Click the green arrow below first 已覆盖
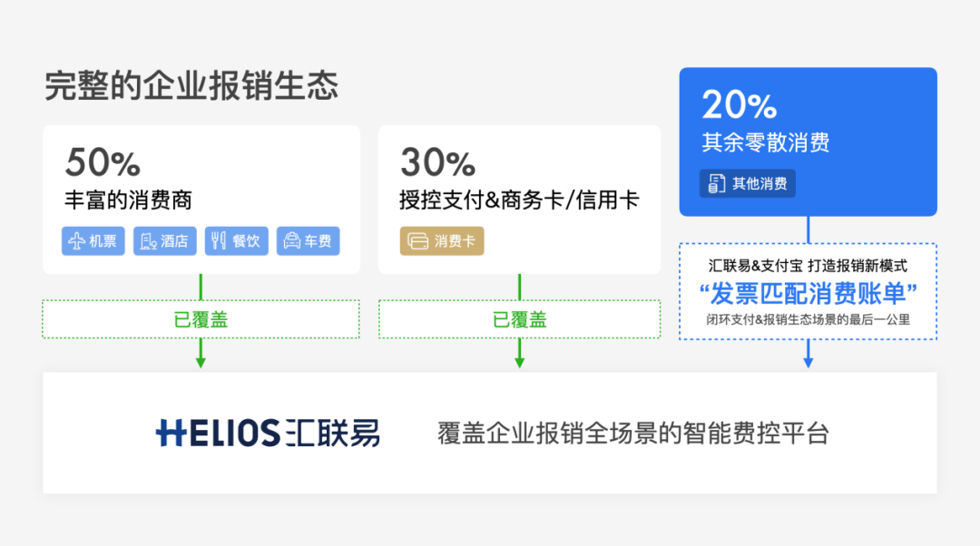This screenshot has width=980, height=546. tap(201, 355)
